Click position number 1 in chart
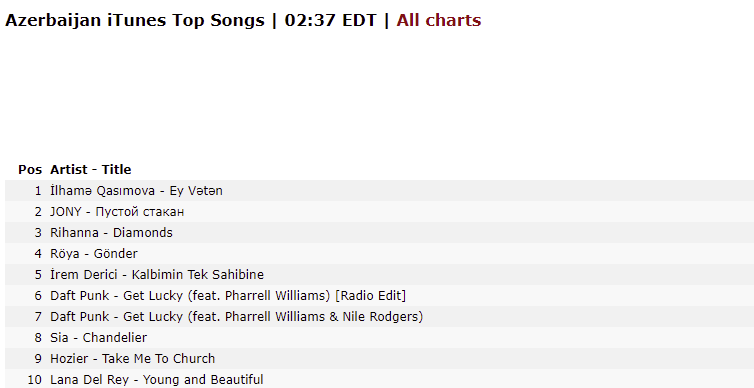Screen dimensions: 754x388 click(38, 191)
